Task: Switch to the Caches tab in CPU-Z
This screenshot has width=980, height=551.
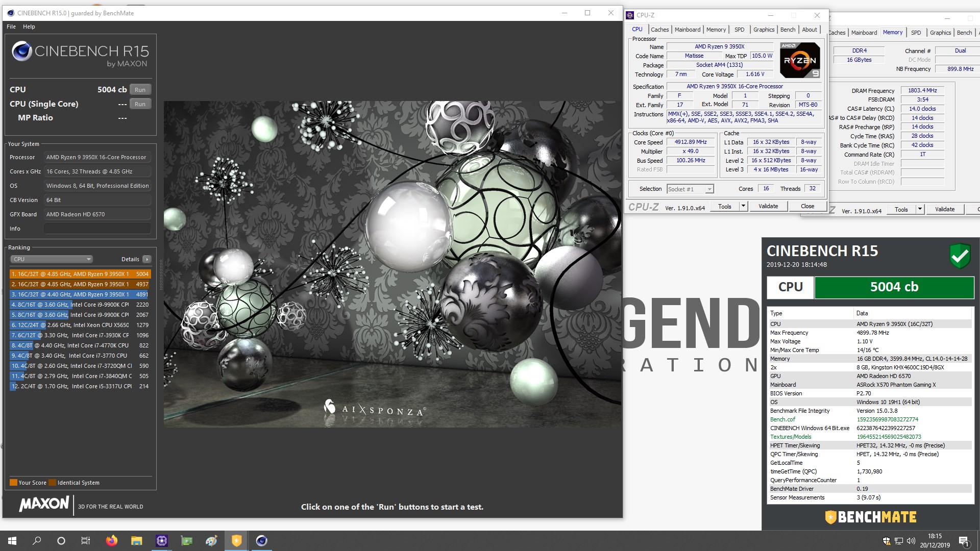Action: (x=659, y=30)
